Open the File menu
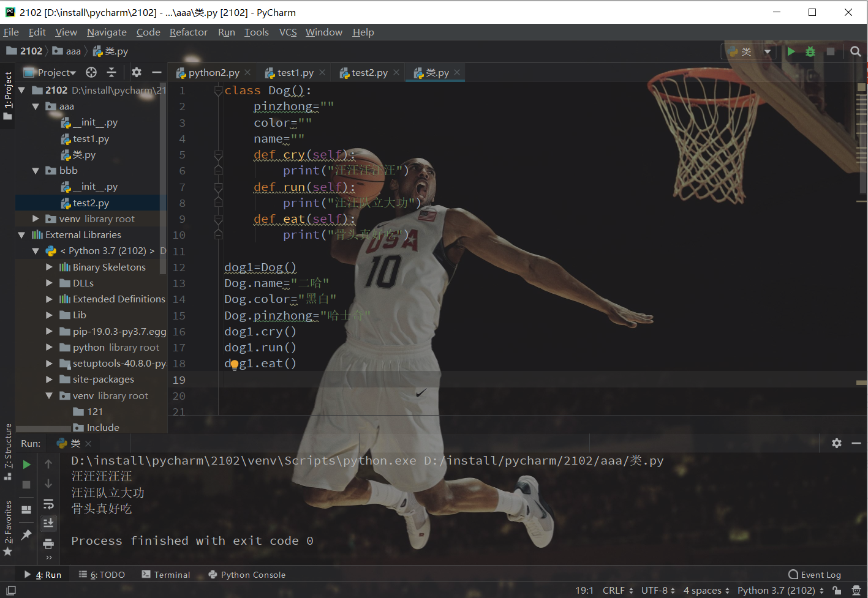The image size is (868, 598). point(11,32)
